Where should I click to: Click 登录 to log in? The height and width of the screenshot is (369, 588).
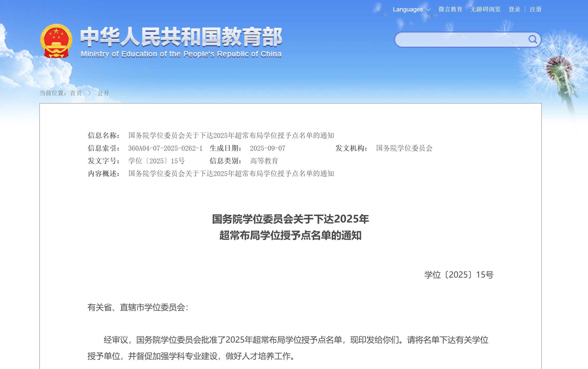coord(514,9)
